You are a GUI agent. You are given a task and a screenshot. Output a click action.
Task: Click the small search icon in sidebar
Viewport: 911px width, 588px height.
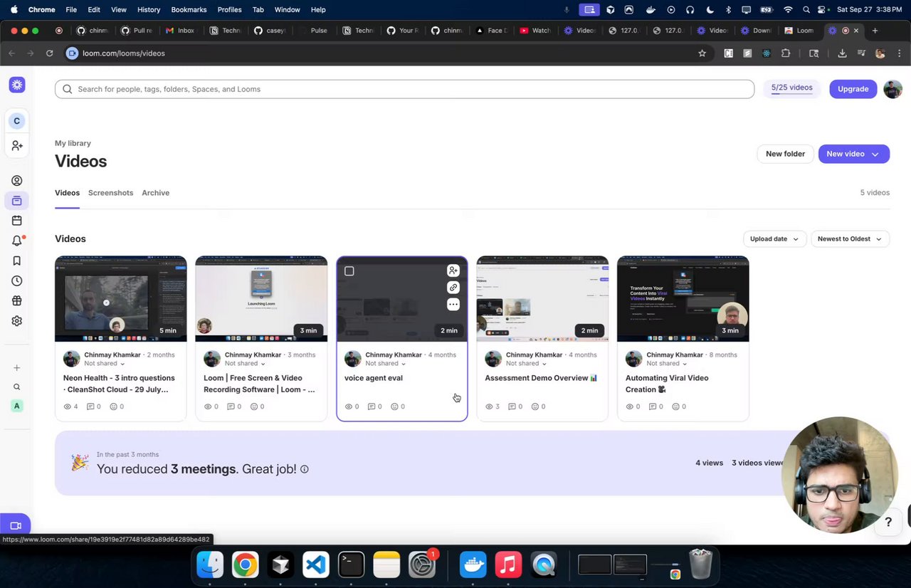[17, 387]
